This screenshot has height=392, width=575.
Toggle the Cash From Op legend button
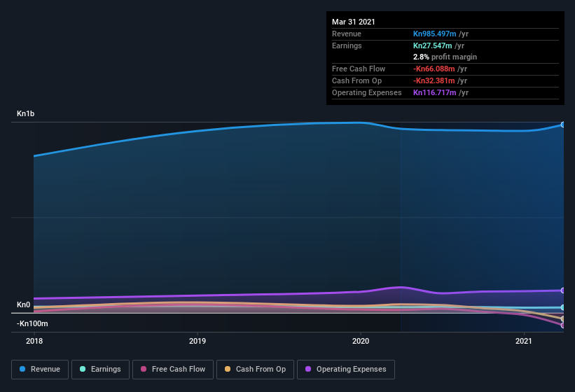point(255,370)
